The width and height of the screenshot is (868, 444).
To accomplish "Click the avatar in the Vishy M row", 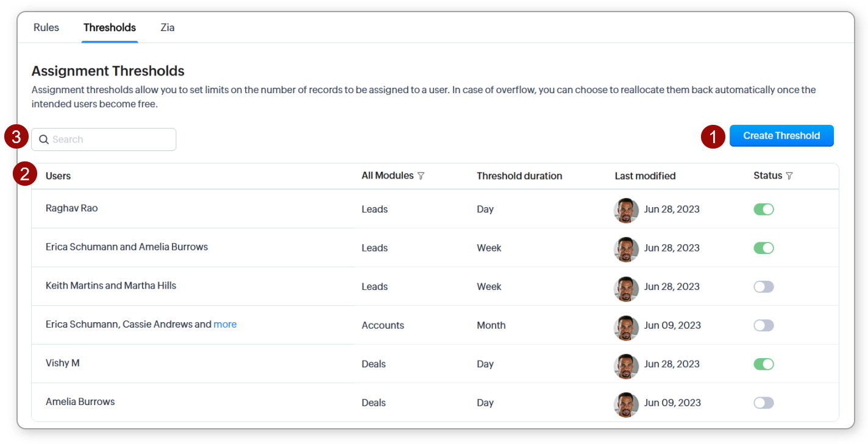I will click(626, 364).
